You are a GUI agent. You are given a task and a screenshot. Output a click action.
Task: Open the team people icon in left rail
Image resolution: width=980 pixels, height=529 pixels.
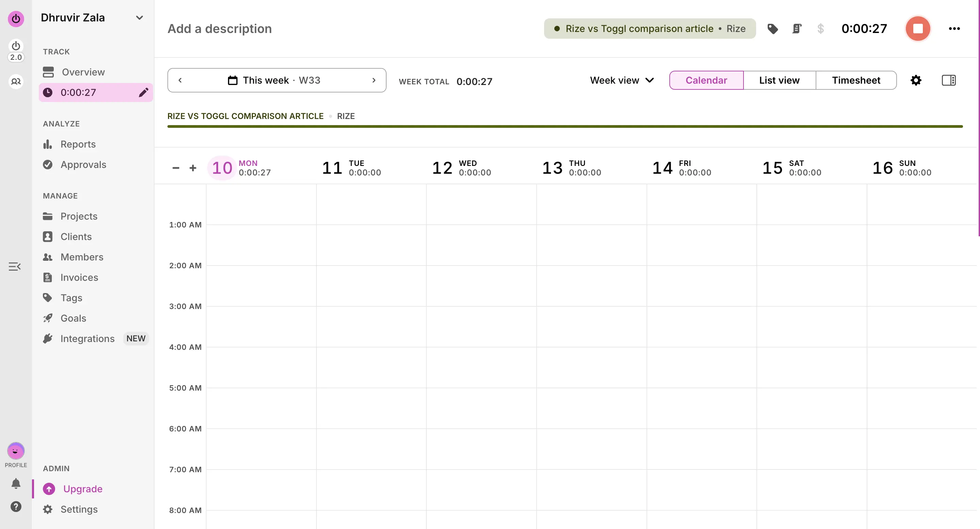click(16, 81)
